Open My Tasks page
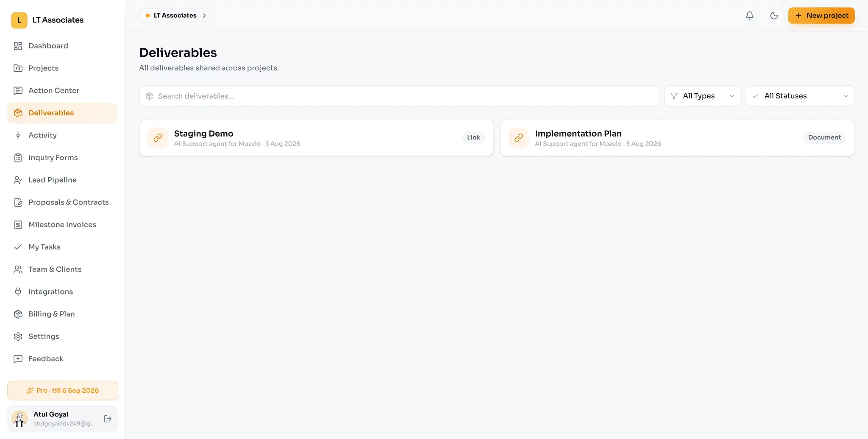The width and height of the screenshot is (868, 439). [x=62, y=247]
